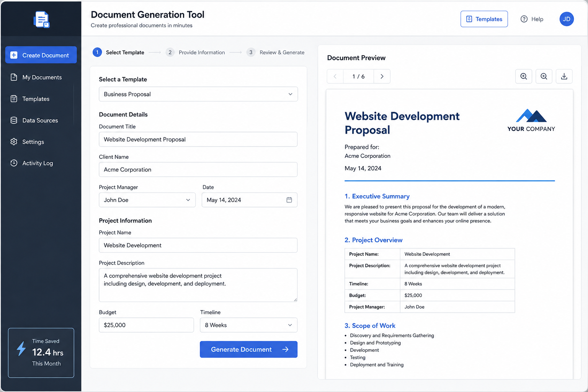Click the Business Proposal dropdown chevron
Image resolution: width=588 pixels, height=392 pixels.
(290, 94)
